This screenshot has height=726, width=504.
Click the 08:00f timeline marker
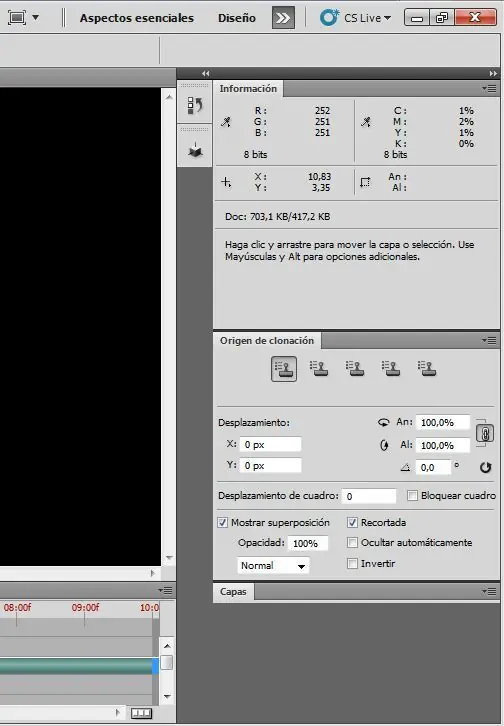coord(18,607)
